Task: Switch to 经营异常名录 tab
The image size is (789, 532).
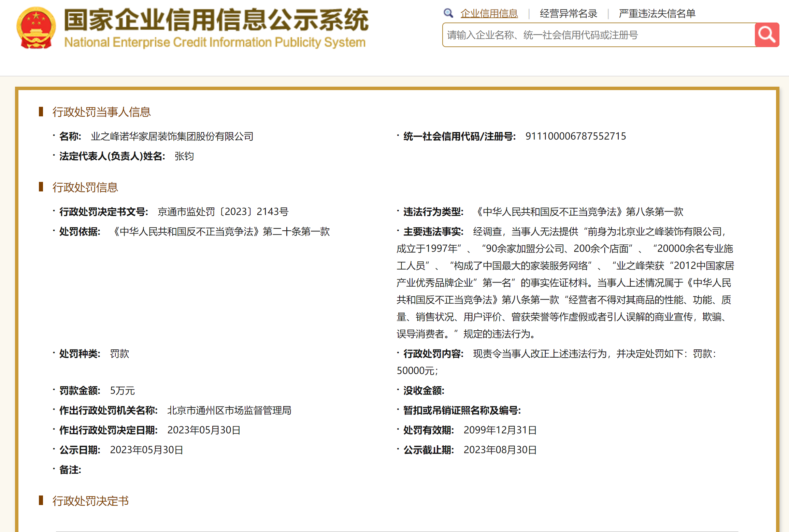Action: 568,14
